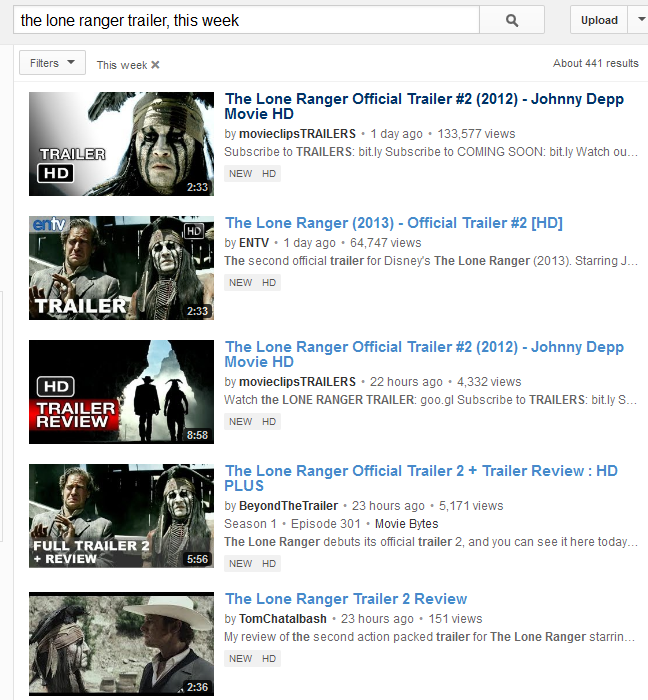Click the 64,747 views text
Screen dimensions: 648x700
tap(386, 243)
